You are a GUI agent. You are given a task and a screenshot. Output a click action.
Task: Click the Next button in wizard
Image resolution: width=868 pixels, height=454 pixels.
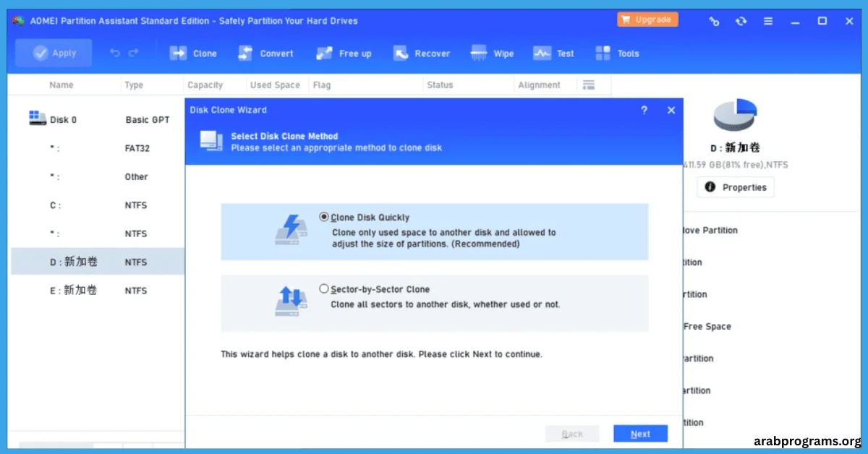coord(640,434)
